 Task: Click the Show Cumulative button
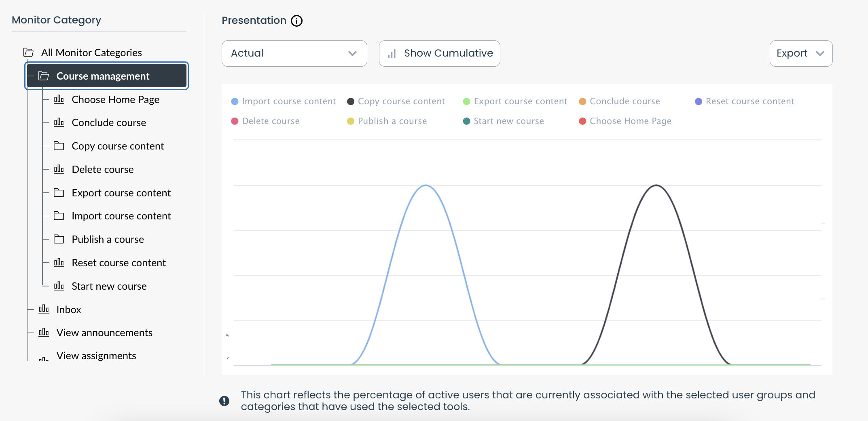tap(439, 53)
